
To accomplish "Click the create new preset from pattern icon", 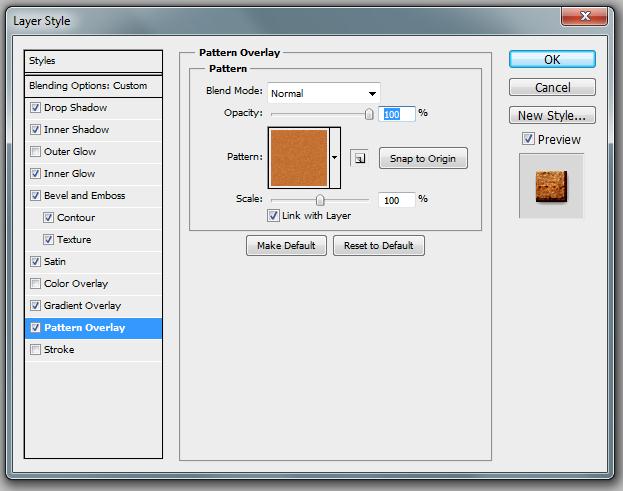I will point(359,158).
